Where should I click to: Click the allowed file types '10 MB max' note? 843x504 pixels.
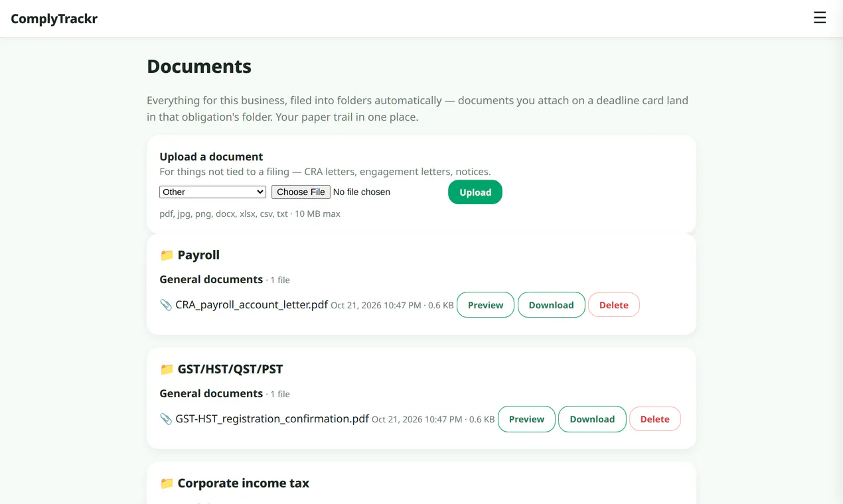point(250,214)
